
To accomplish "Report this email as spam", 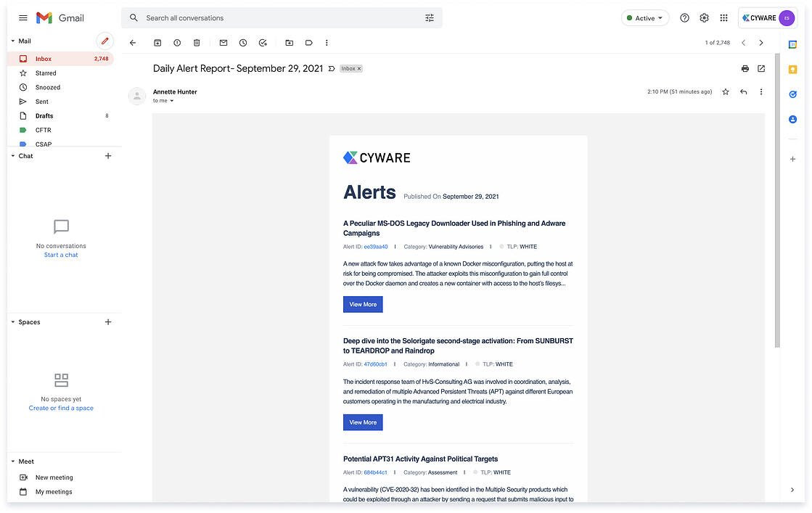I will (x=177, y=43).
